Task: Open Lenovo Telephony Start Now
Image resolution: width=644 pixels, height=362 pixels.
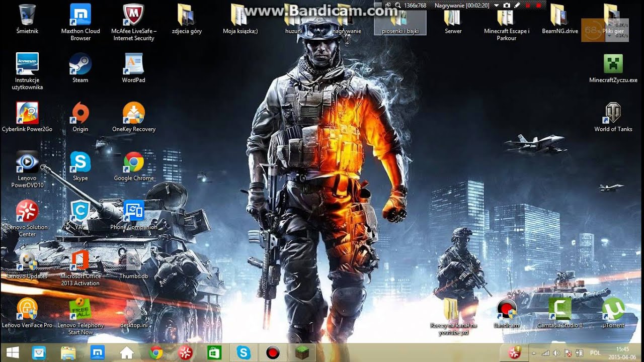Action: (80, 316)
